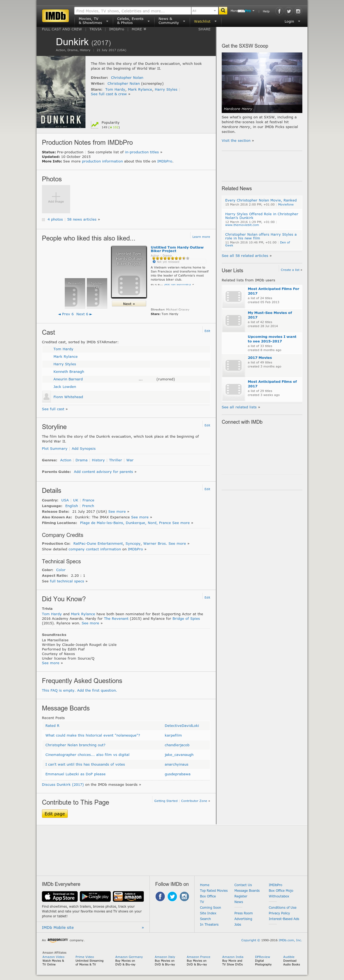The image size is (344, 980).
Task: Click the Tom Hardy cast link
Action: (x=63, y=349)
